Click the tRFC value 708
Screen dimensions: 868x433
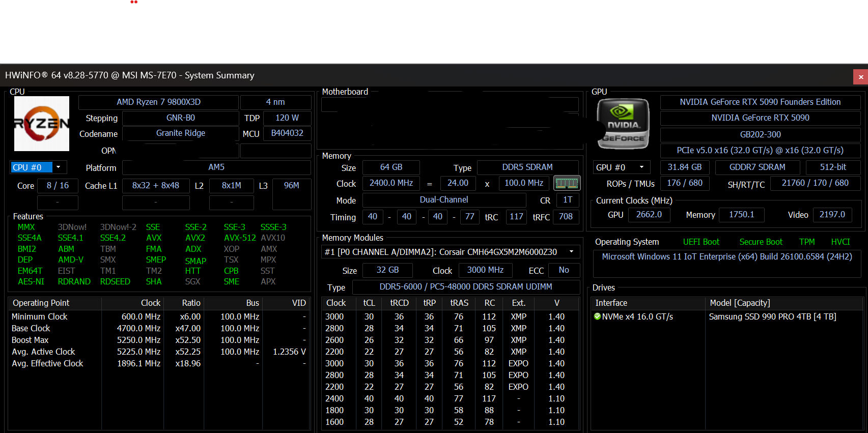566,217
